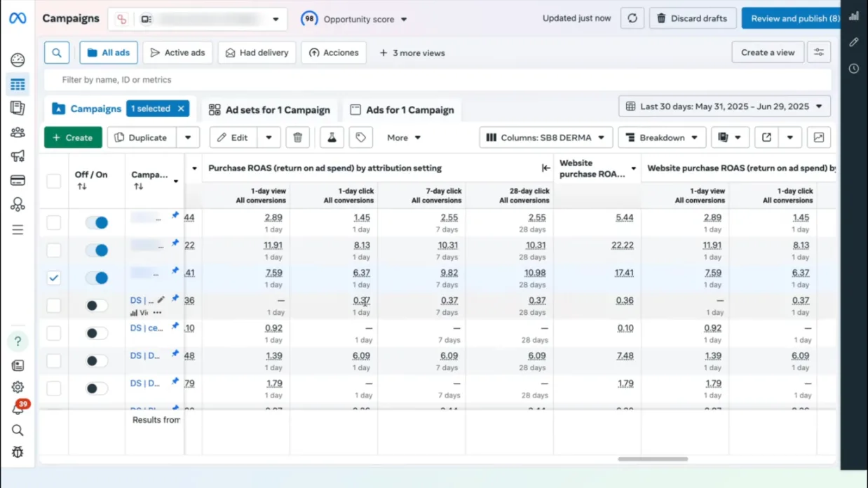This screenshot has width=868, height=488.
Task: Click Create a view button
Action: (x=768, y=53)
